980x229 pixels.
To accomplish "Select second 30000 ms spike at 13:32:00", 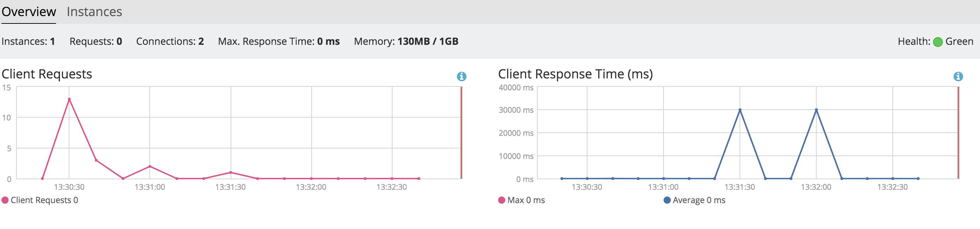I will click(816, 110).
